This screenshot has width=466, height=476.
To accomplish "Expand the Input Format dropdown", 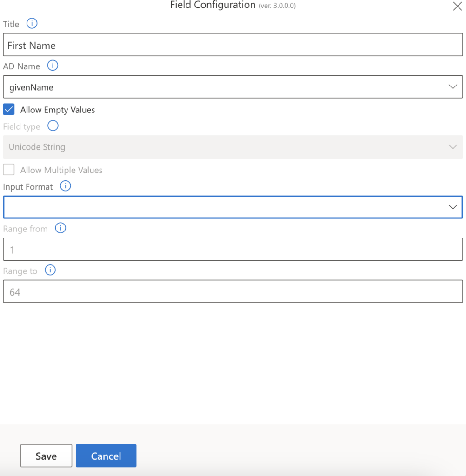I will (x=453, y=207).
